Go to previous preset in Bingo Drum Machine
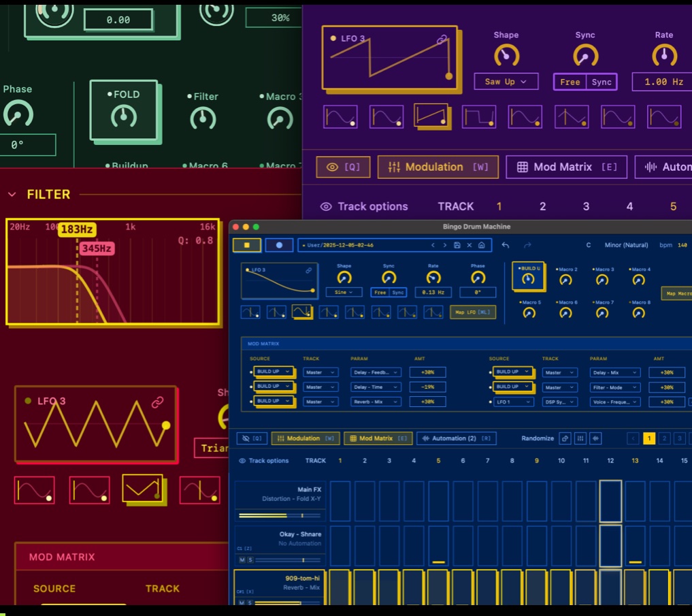This screenshot has height=616, width=692. click(433, 245)
